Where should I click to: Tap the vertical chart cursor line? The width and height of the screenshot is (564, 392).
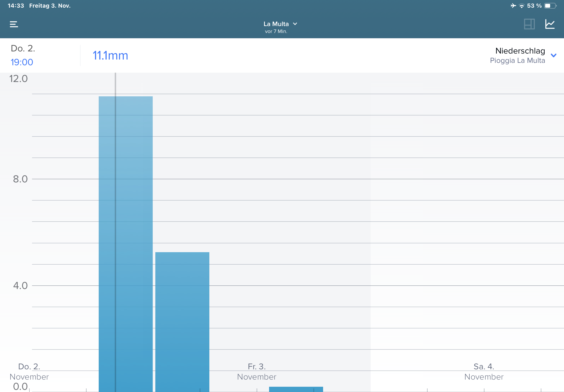click(x=115, y=83)
